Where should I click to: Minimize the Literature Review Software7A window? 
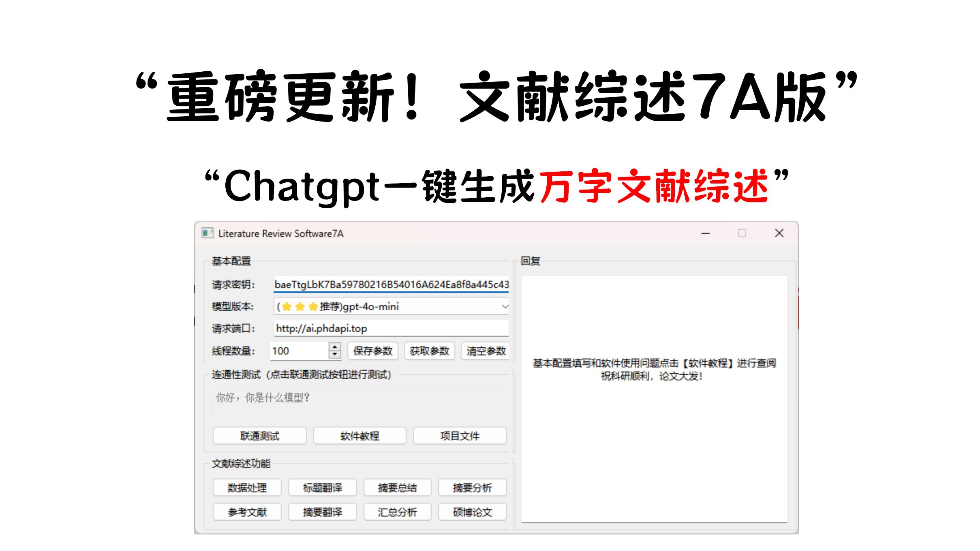click(706, 233)
